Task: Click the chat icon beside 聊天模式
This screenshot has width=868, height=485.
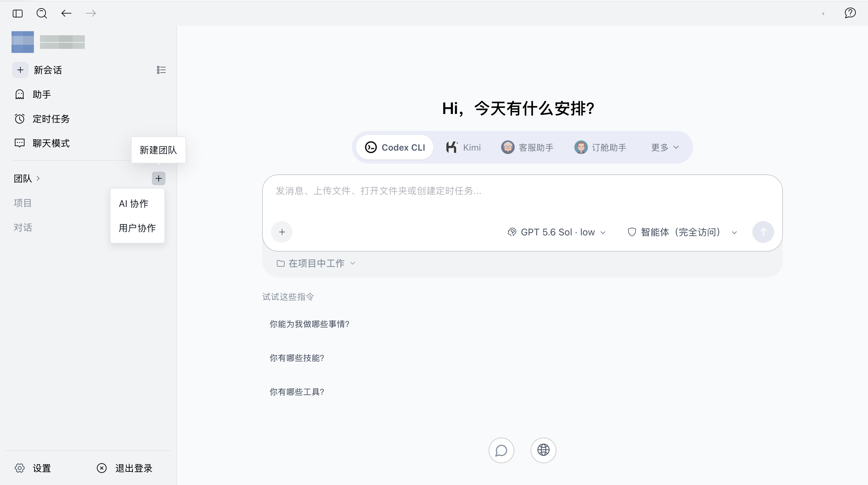Action: (20, 143)
